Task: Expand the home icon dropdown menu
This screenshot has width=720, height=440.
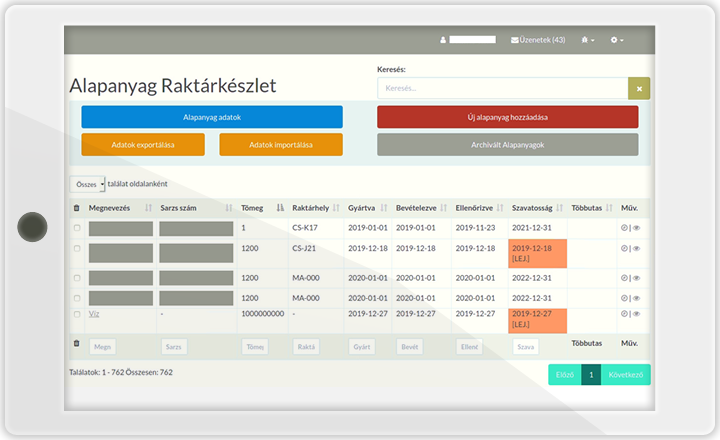Action: tap(587, 40)
